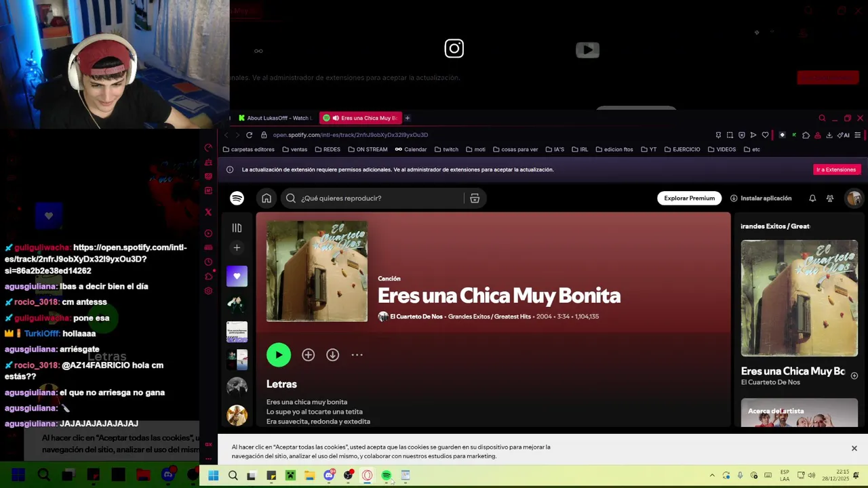
Task: Open twitch bookmark folder
Action: click(446, 149)
